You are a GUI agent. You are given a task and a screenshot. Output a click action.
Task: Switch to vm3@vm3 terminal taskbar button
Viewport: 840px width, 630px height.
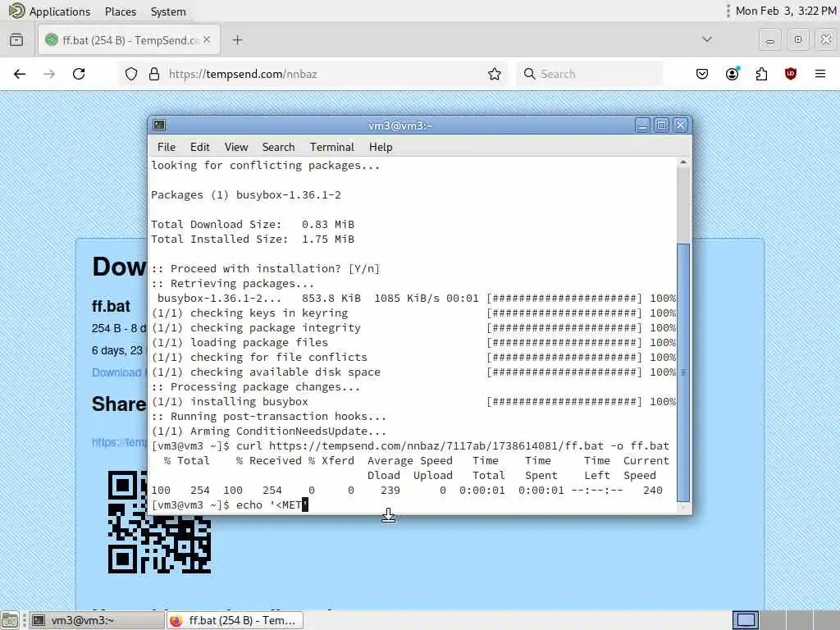click(x=96, y=620)
